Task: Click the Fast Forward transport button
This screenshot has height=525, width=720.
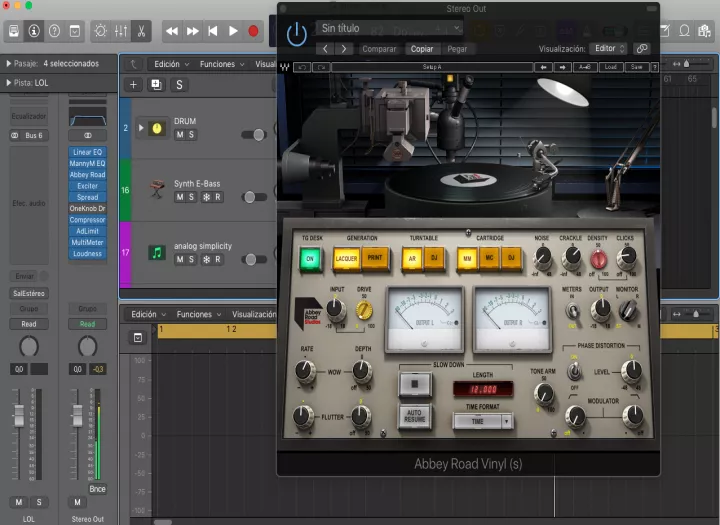Action: [192, 31]
